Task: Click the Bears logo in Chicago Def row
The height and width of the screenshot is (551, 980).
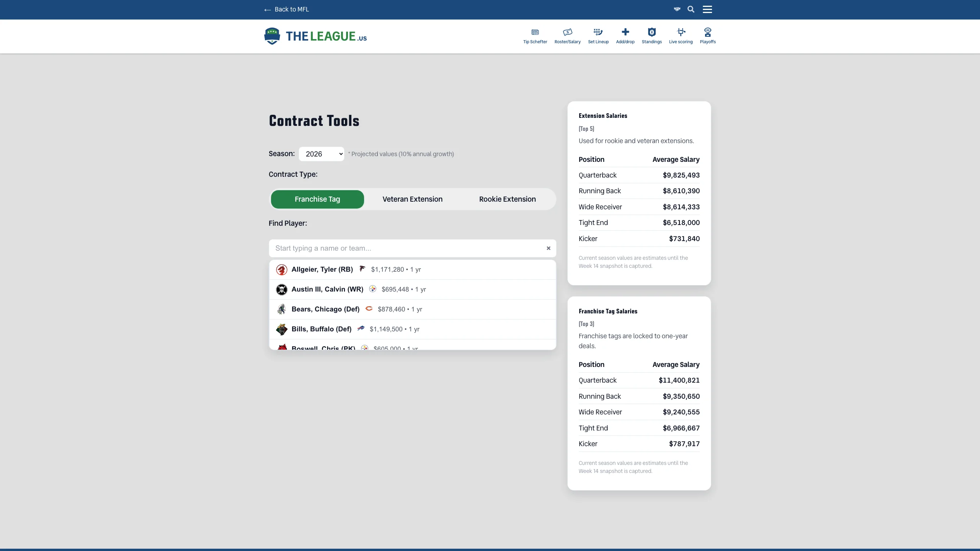Action: tap(369, 309)
